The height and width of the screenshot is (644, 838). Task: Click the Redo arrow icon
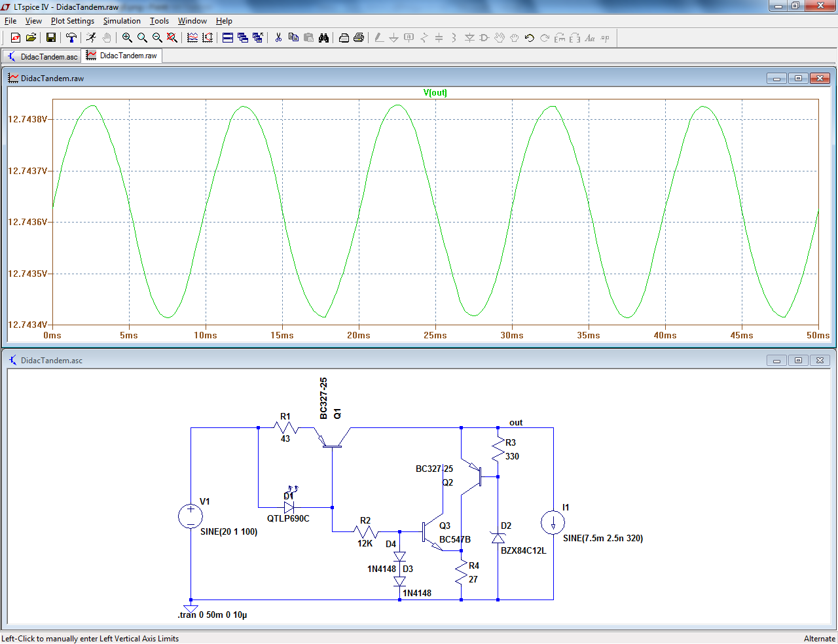(545, 38)
